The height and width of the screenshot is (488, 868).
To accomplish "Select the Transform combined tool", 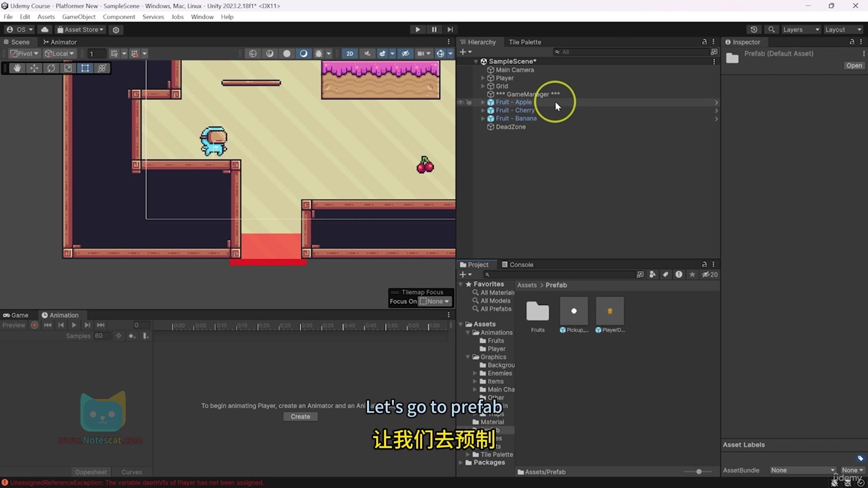I will pyautogui.click(x=102, y=68).
